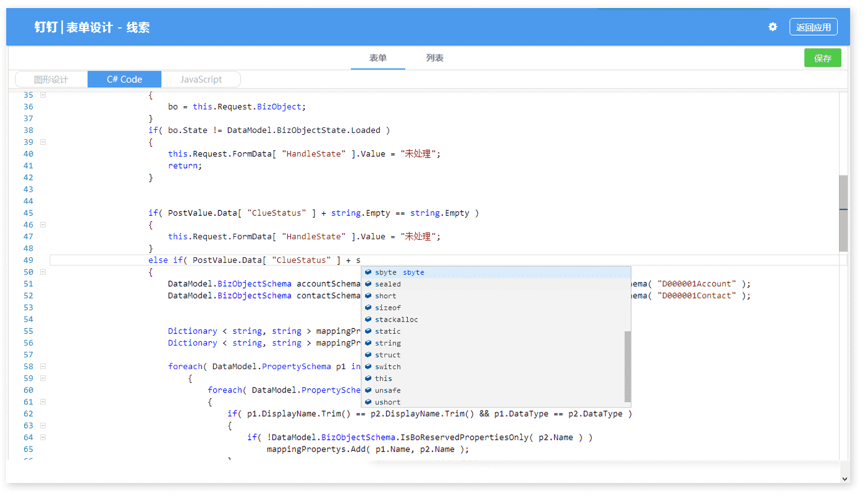Click the cube icon beside sbyte
The image size is (868, 499).
(368, 273)
